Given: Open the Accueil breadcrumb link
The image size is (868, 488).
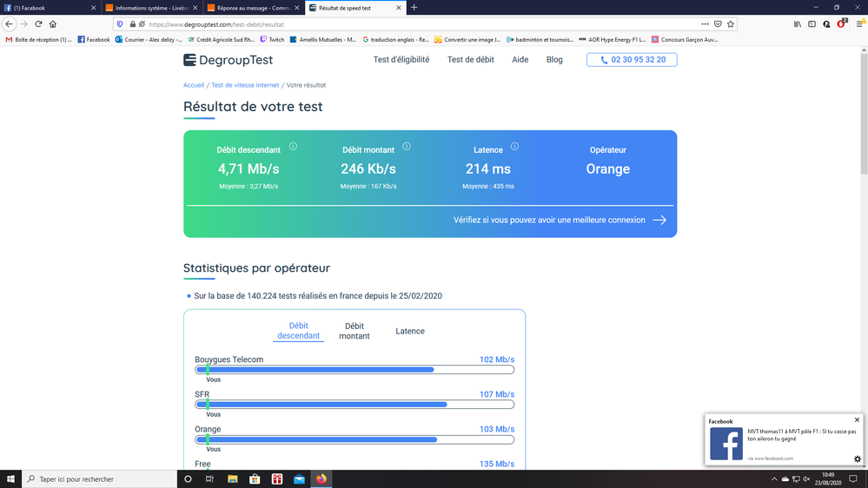Looking at the screenshot, I should pos(194,85).
